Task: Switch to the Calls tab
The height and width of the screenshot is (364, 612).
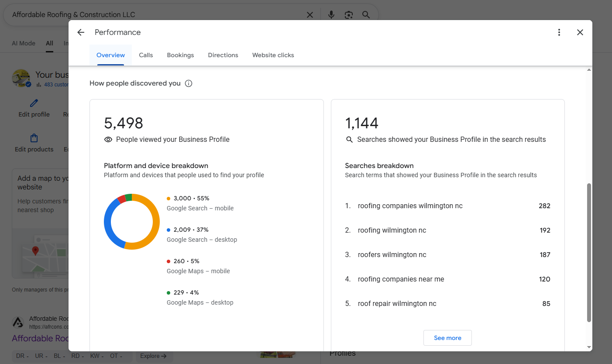Action: coord(146,55)
